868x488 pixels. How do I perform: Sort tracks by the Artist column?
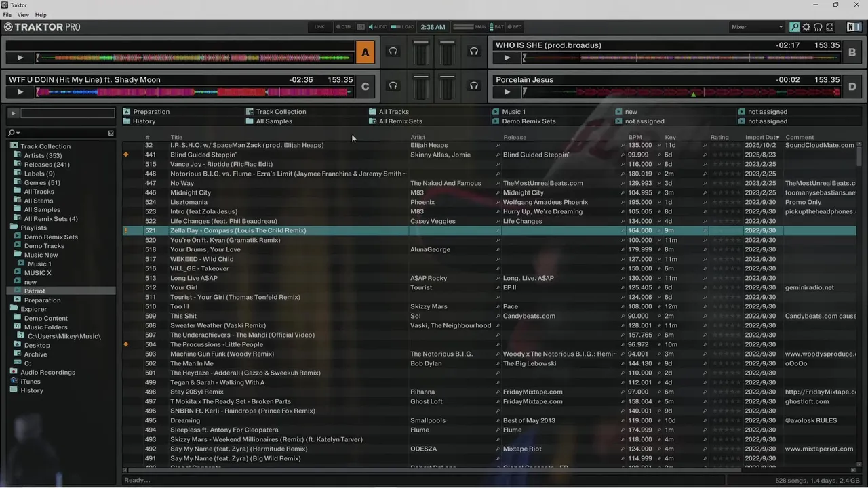418,137
